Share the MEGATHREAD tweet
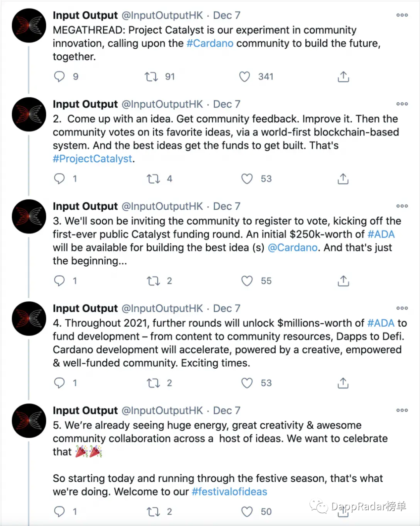This screenshot has height=526, width=420. [343, 77]
